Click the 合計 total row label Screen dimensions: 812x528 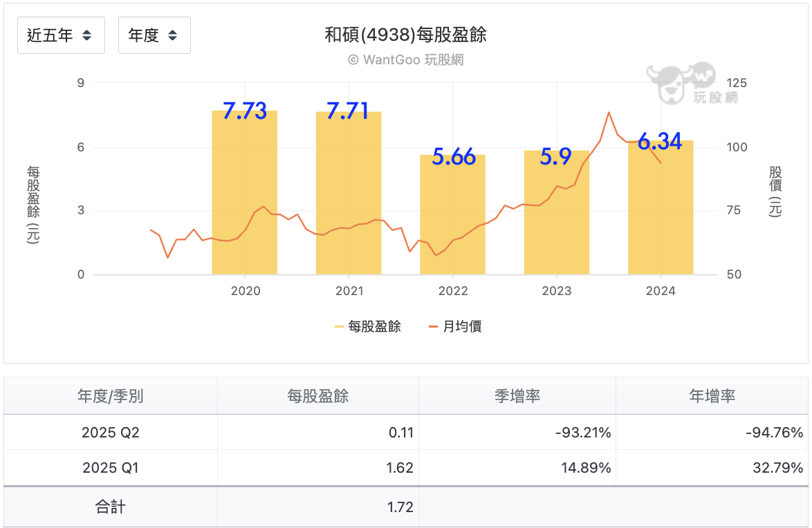pyautogui.click(x=110, y=507)
